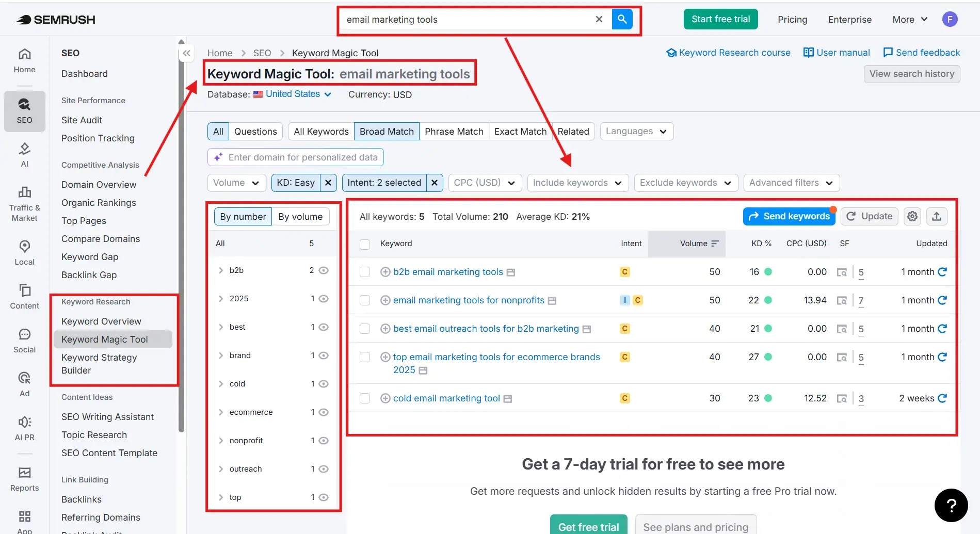Viewport: 980px width, 534px height.
Task: Expand the ecommerce keyword group
Action: tap(221, 412)
